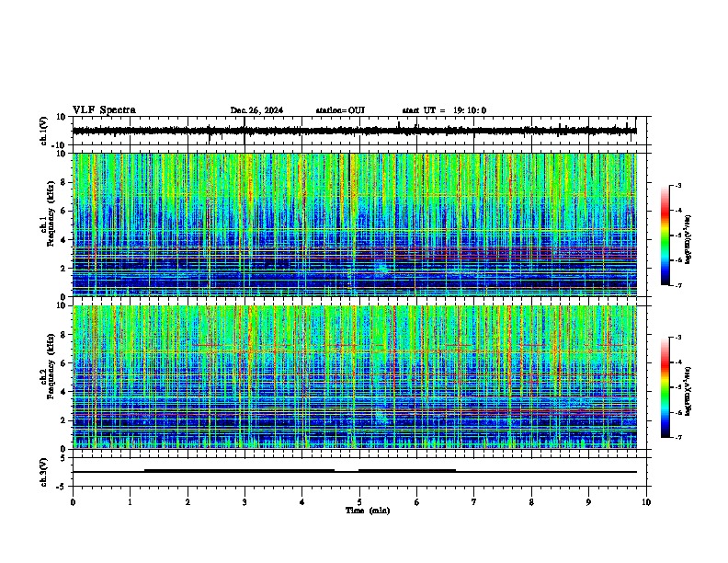Click the ch.1 frequency tick label "4"
The image size is (728, 563).
(x=63, y=240)
